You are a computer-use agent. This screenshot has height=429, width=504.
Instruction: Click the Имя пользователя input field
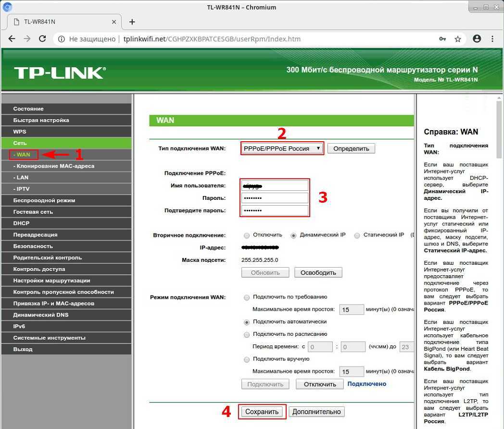275,185
